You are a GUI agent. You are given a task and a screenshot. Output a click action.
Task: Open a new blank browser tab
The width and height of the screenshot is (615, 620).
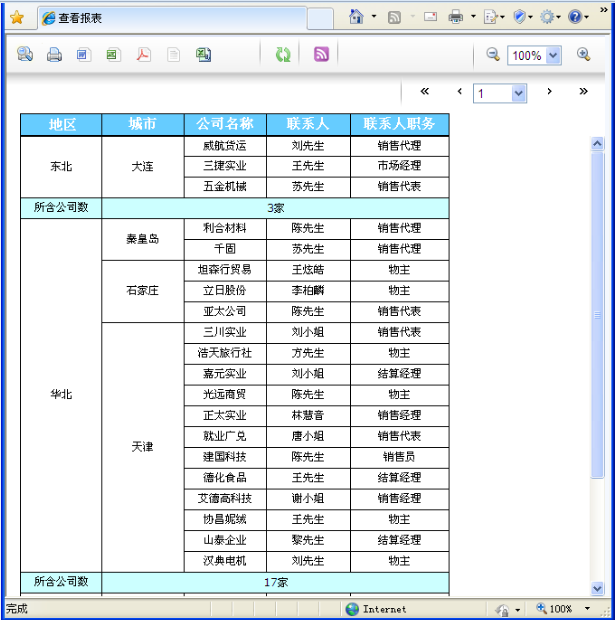[320, 19]
